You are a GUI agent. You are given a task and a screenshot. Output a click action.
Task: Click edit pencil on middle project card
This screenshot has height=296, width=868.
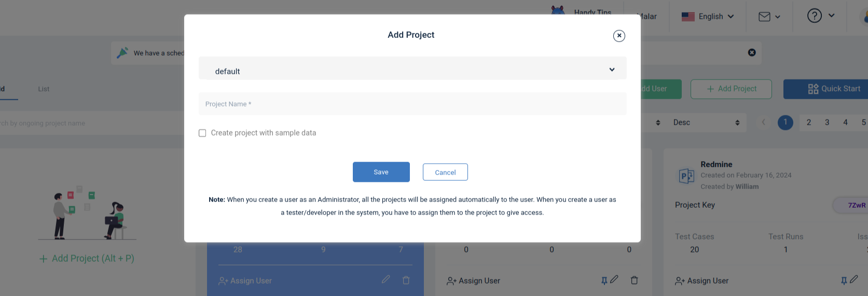click(614, 279)
